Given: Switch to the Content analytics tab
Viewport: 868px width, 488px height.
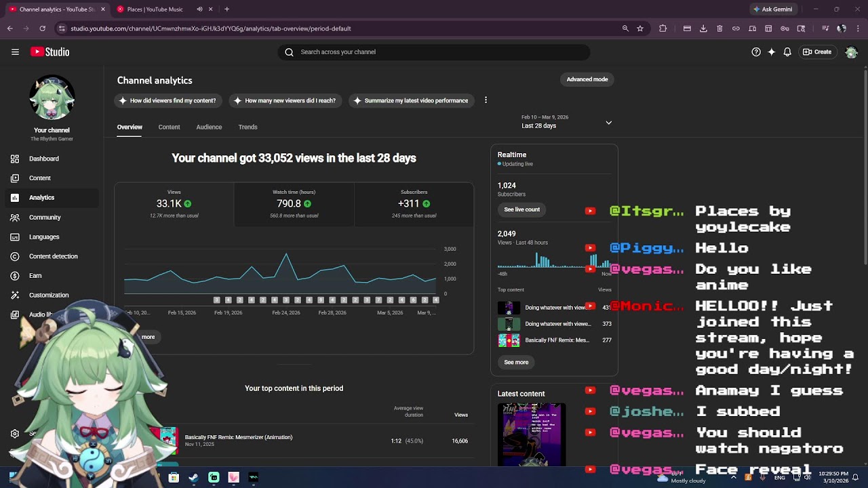Looking at the screenshot, I should coord(169,127).
